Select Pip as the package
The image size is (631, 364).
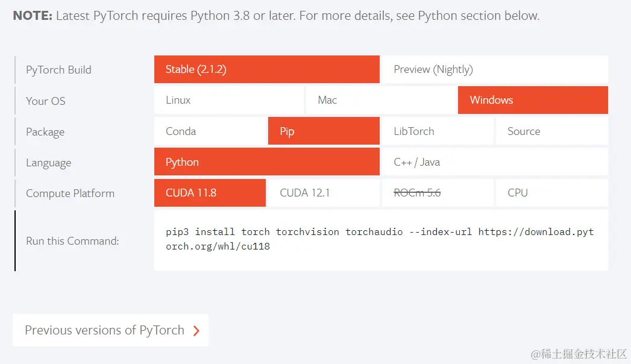pyautogui.click(x=324, y=131)
